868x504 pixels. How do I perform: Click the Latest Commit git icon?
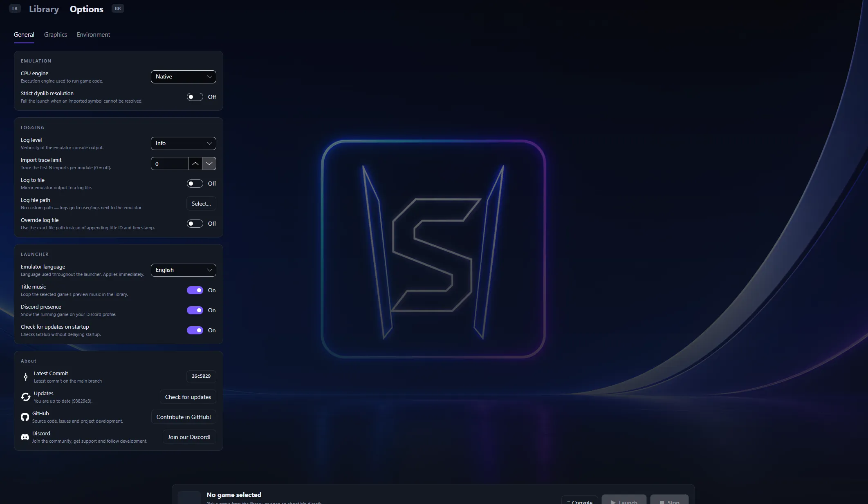pyautogui.click(x=26, y=377)
